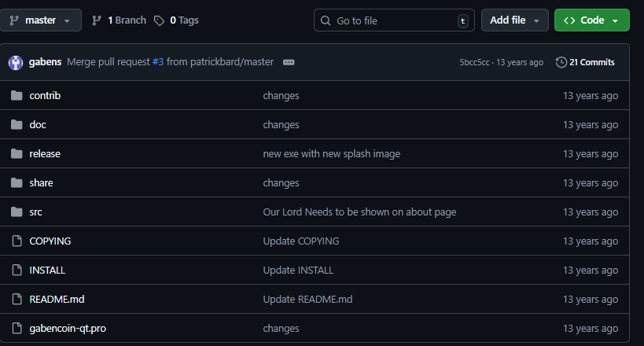Click the INSTALL file icon
The width and height of the screenshot is (644, 346).
point(17,271)
